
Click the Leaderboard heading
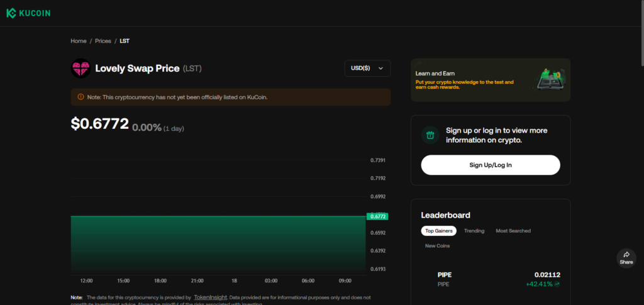446,215
